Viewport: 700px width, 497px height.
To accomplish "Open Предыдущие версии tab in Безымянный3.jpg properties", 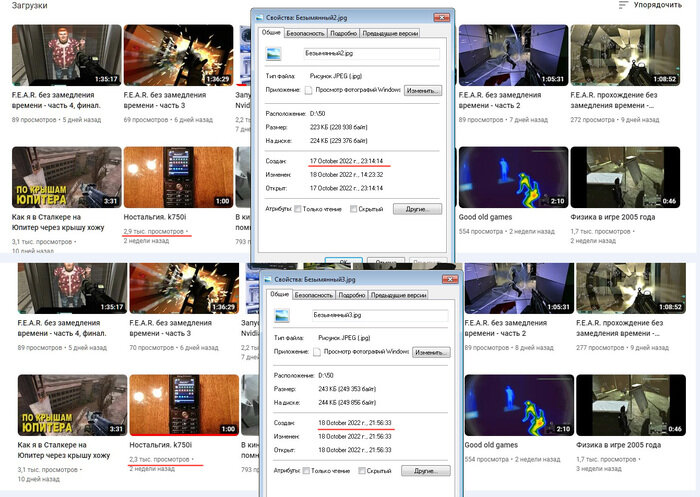I will point(399,295).
